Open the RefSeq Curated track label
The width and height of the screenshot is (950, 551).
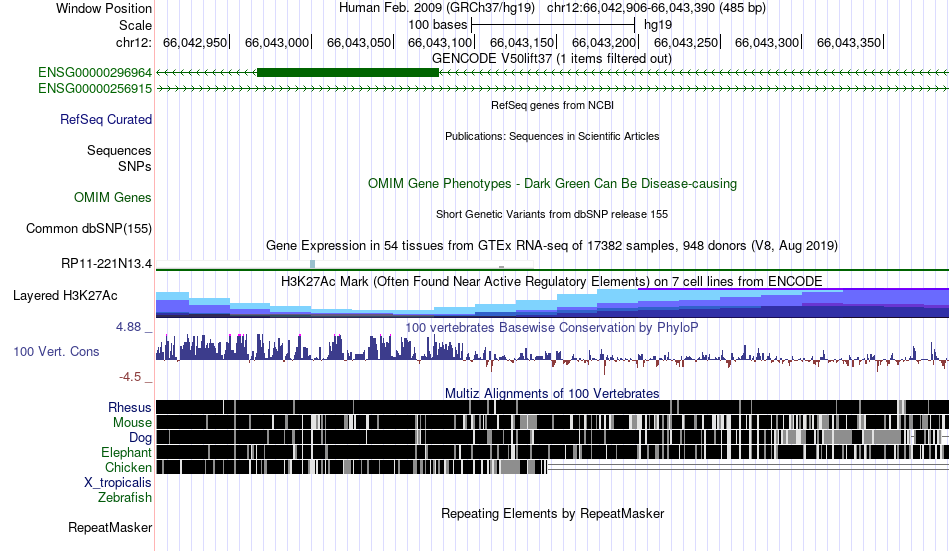[106, 119]
